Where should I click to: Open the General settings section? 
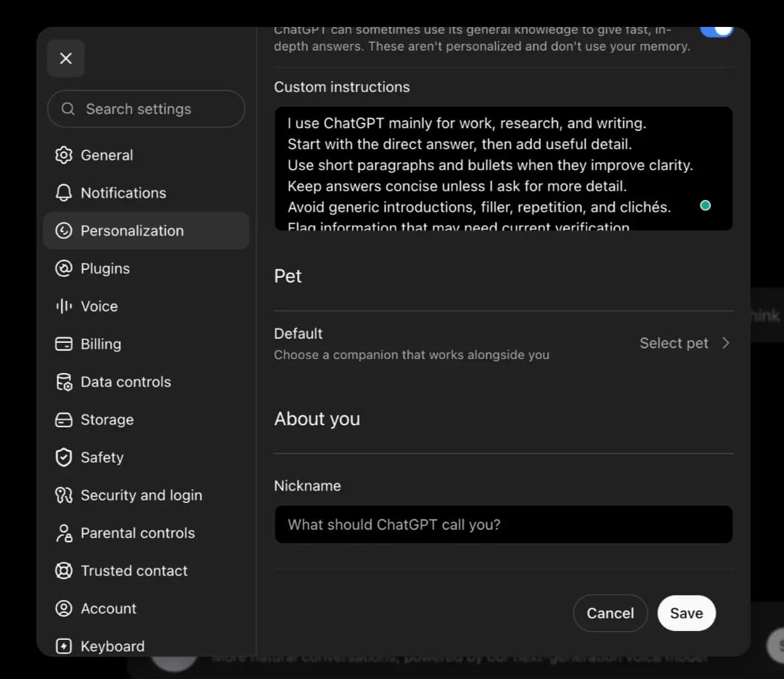pos(146,155)
